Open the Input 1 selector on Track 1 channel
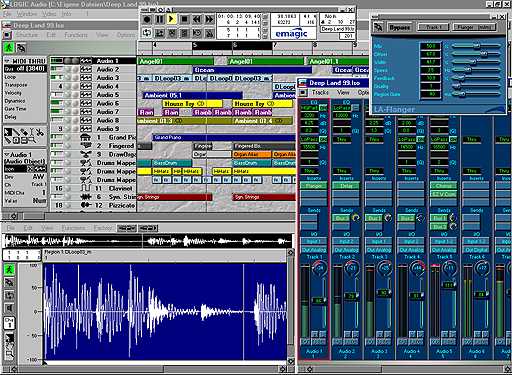This screenshot has height=375, width=512. click(x=313, y=241)
